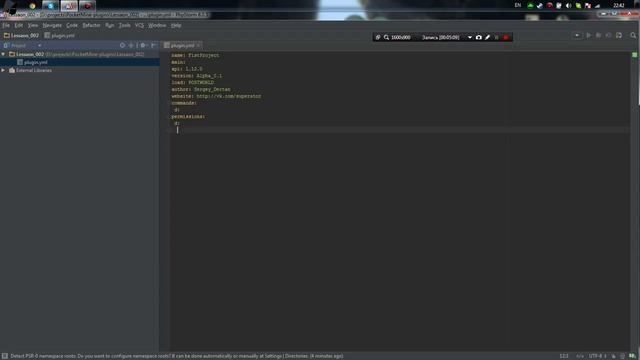
Task: Open the Edit menu
Action: coord(19,25)
